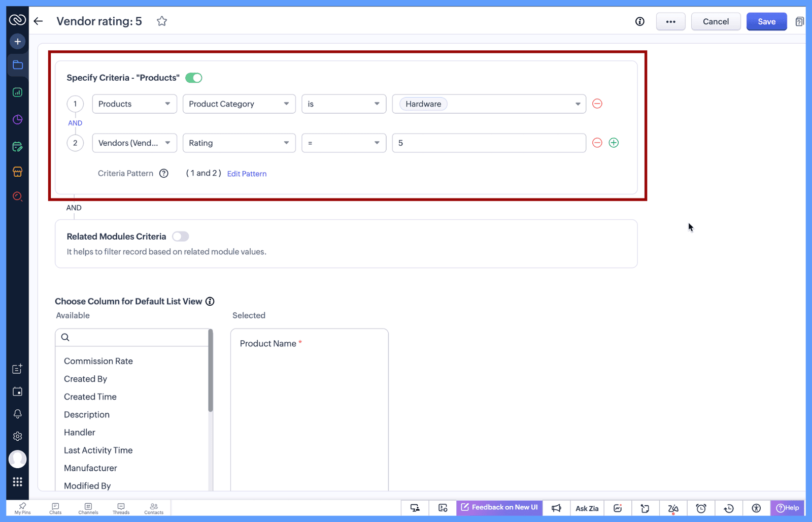The height and width of the screenshot is (522, 812).
Task: Disable the Specify Criteria toggle
Action: coord(193,78)
